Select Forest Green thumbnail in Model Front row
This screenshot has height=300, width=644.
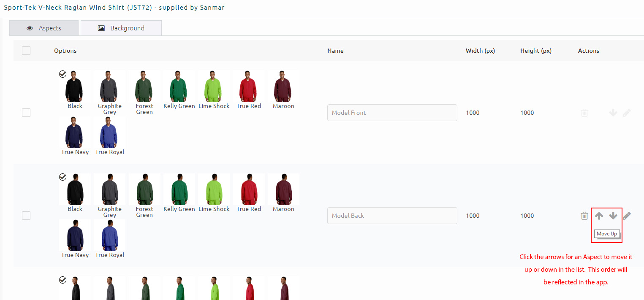pyautogui.click(x=144, y=86)
